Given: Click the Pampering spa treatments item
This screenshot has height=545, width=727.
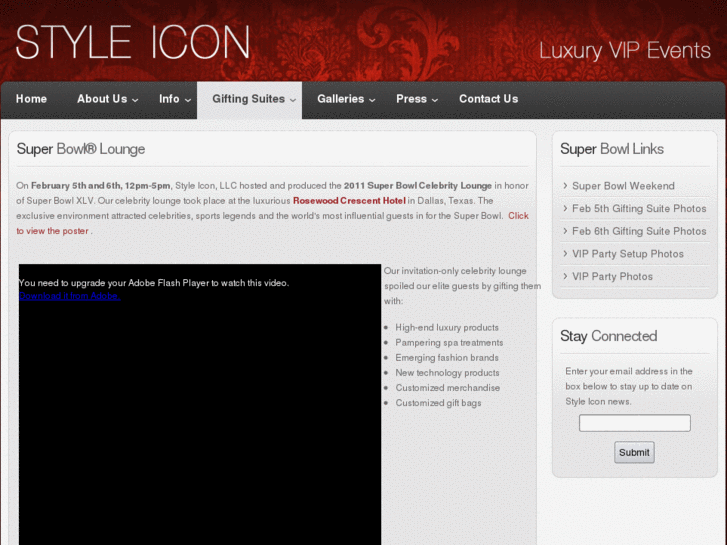Looking at the screenshot, I should (x=449, y=343).
